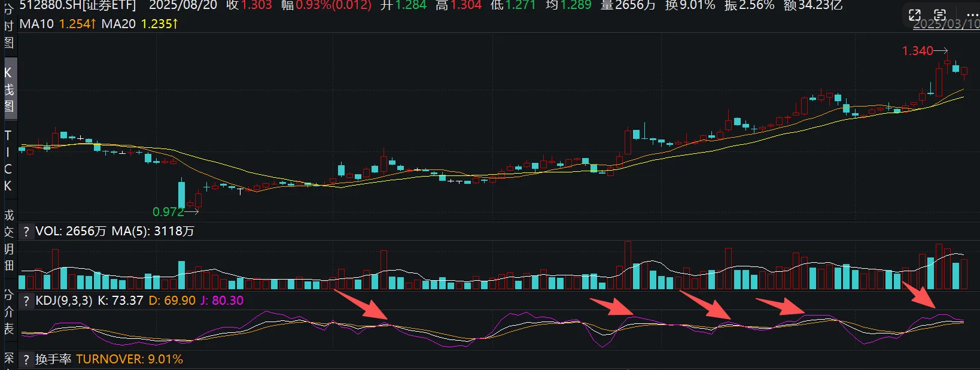Click the 512880.SH[证券ETF] ticker title

(x=78, y=5)
